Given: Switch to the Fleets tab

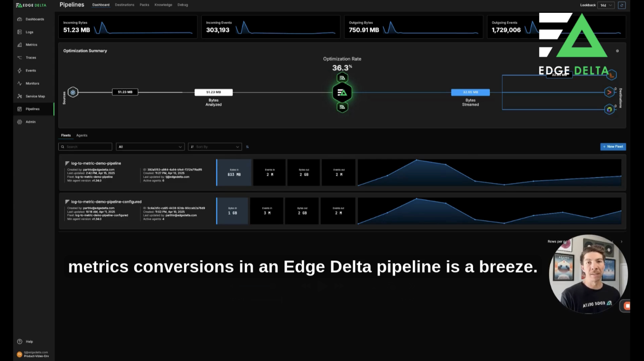Looking at the screenshot, I should pyautogui.click(x=66, y=135).
